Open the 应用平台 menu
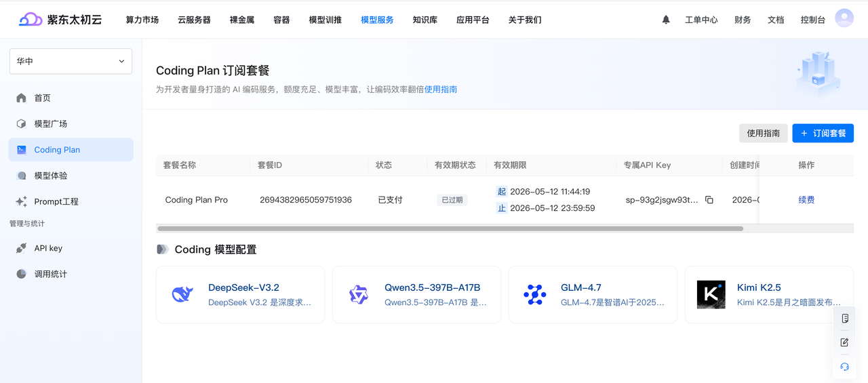Screen dimensions: 868x383 (473, 20)
